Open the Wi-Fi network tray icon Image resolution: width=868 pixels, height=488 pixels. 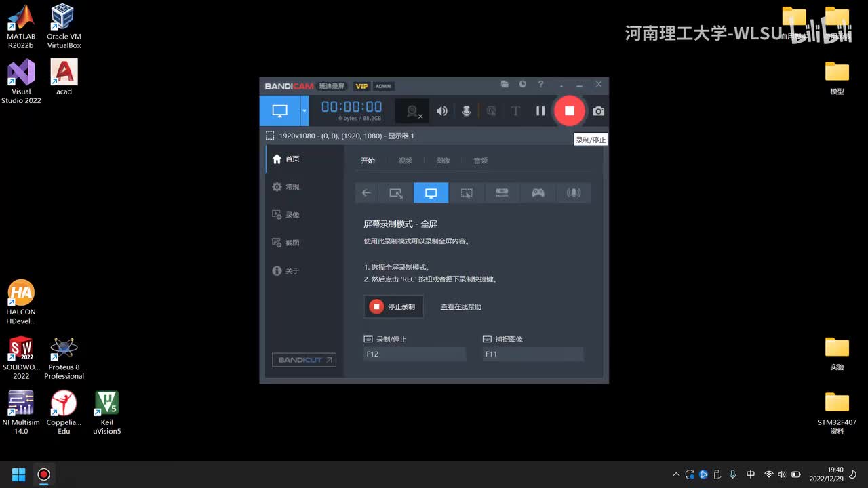(x=768, y=474)
